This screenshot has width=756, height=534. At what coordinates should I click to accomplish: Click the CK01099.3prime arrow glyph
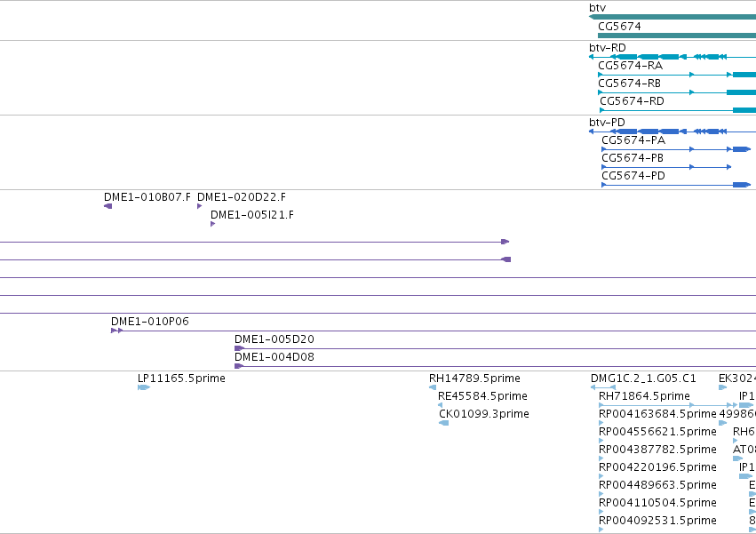pyautogui.click(x=443, y=424)
